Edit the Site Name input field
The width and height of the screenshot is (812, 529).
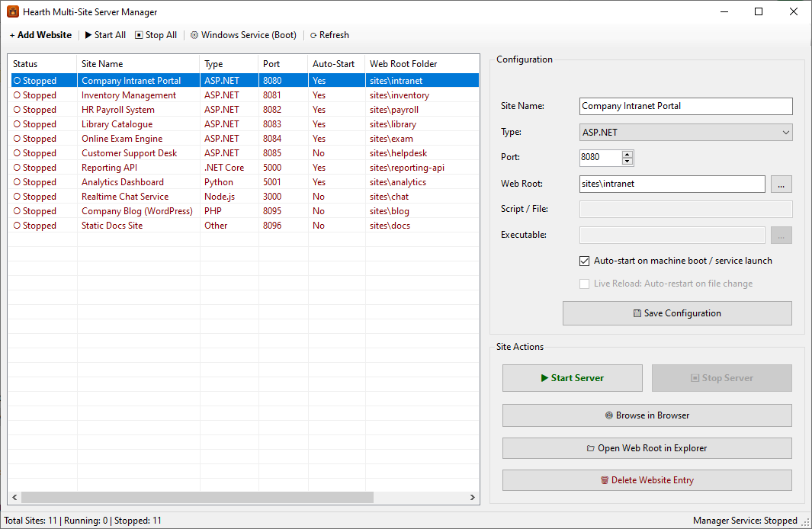tap(685, 106)
